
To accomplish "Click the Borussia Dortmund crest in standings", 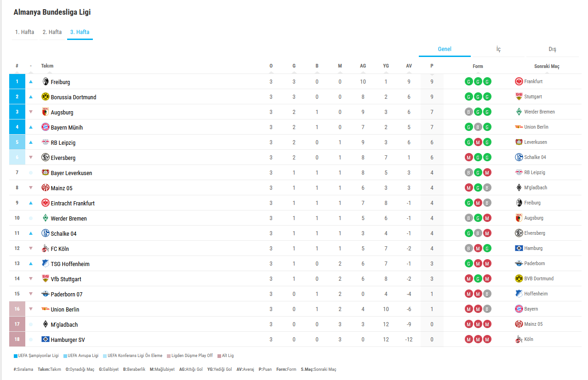I will (45, 96).
